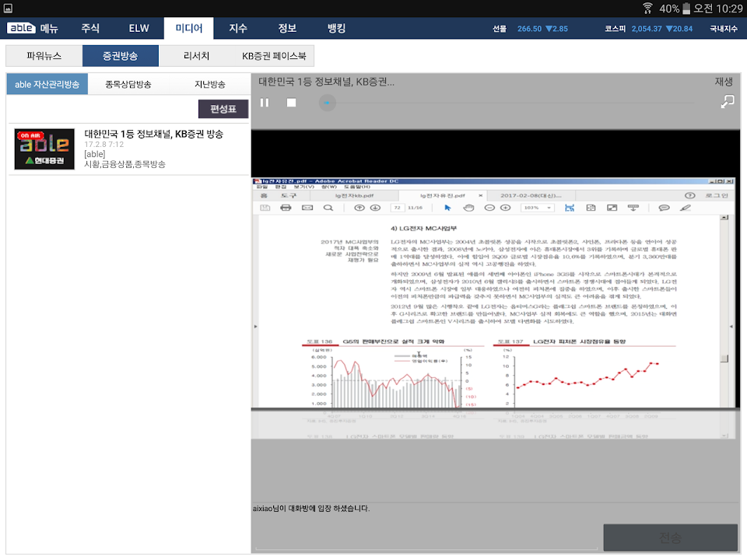The image size is (747, 560).
Task: Switch to the 리서치 section
Action: pos(196,56)
